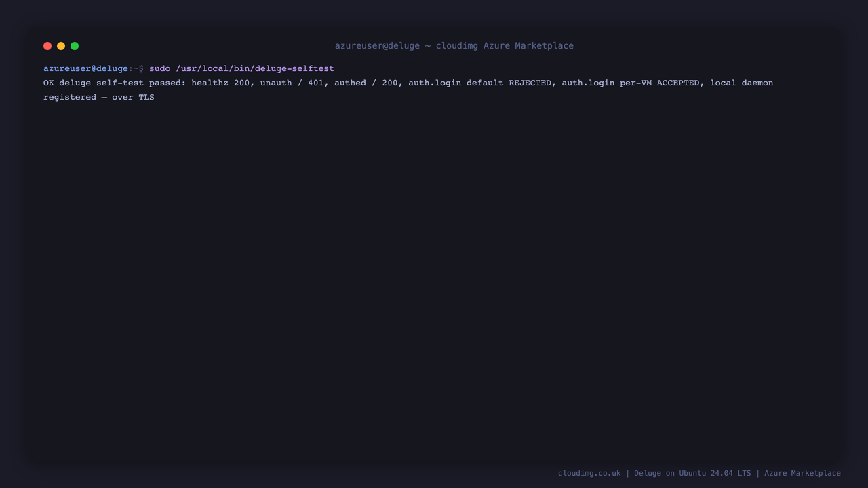Click the 'auth.login default REJECTED' text
This screenshot has width=868, height=488.
coord(479,83)
